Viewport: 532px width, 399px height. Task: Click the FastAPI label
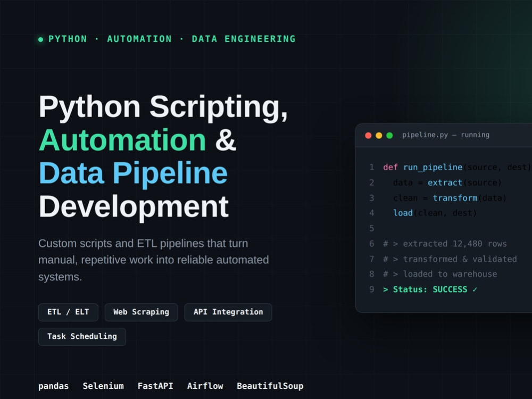(x=155, y=386)
